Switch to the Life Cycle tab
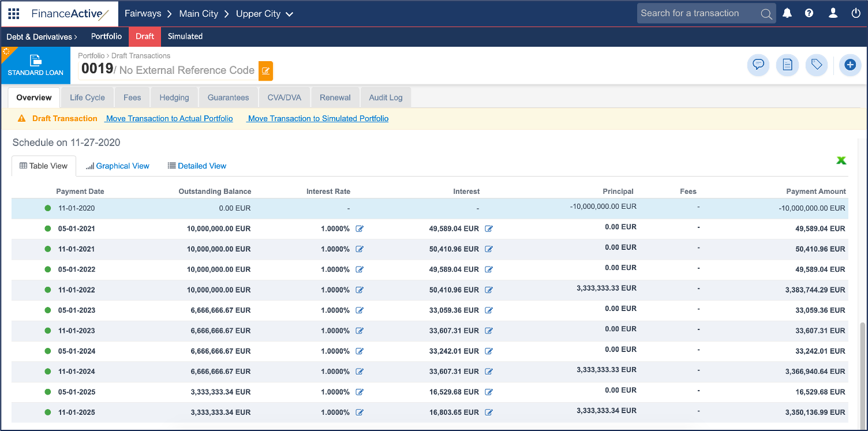Screen dimensions: 868x431 tap(87, 98)
